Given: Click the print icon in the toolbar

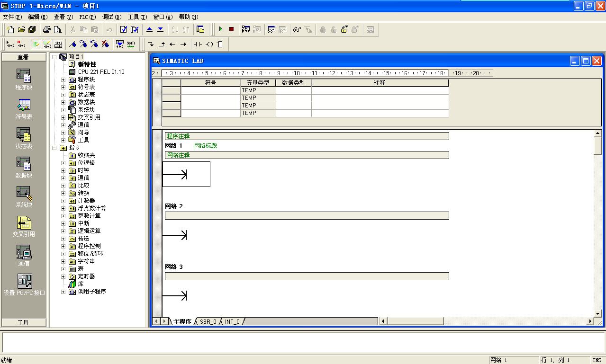Looking at the screenshot, I should tap(47, 29).
